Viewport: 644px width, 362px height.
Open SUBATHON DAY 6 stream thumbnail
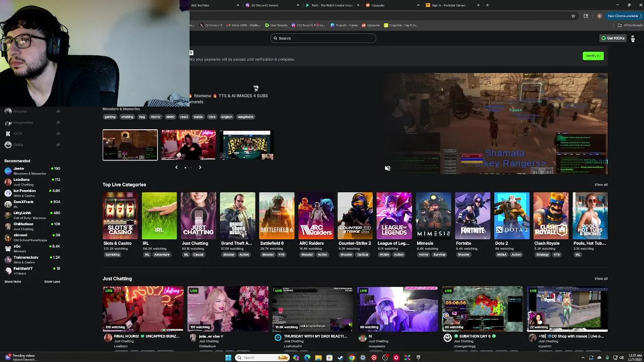tap(482, 309)
